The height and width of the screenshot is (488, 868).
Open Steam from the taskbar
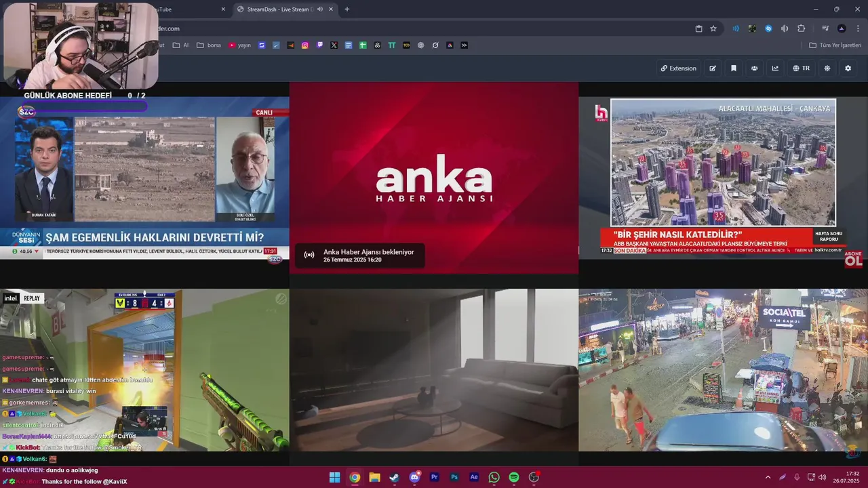point(394,477)
